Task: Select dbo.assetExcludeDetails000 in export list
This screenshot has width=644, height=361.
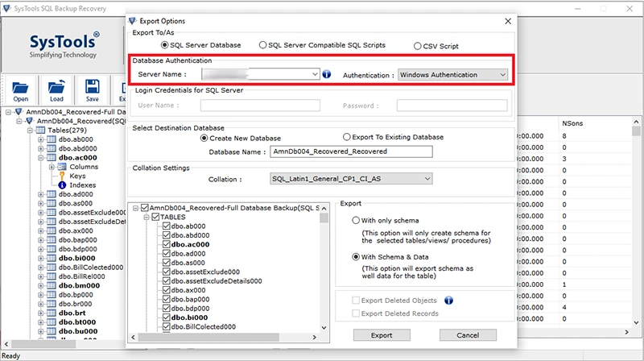Action: pos(217,281)
